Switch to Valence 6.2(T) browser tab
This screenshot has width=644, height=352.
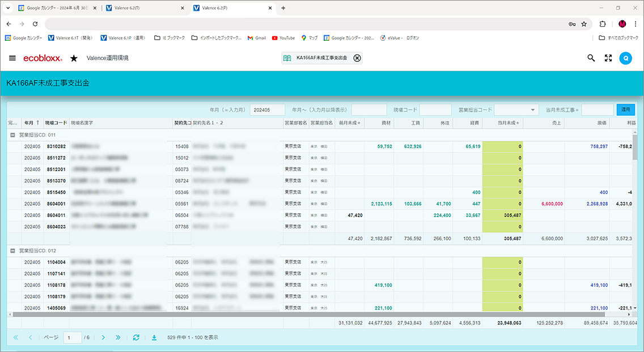point(145,8)
